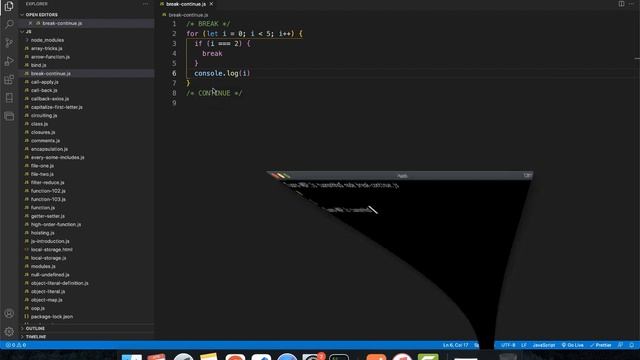The height and width of the screenshot is (360, 640).
Task: Open hoisting.js in file tree
Action: pos(42,232)
